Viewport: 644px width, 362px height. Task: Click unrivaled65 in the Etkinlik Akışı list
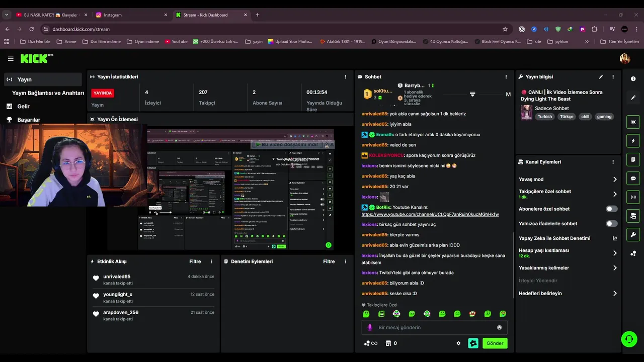pos(117,277)
